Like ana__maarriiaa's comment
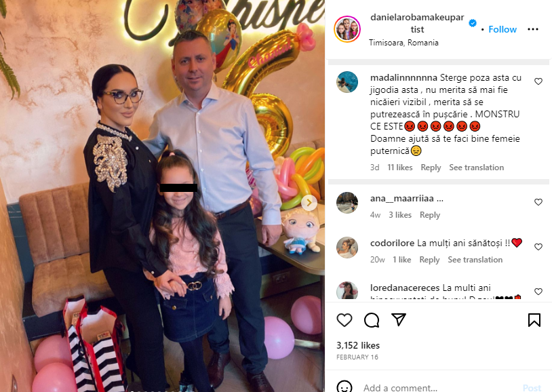Viewport: 552px width, 392px height. pyautogui.click(x=538, y=202)
